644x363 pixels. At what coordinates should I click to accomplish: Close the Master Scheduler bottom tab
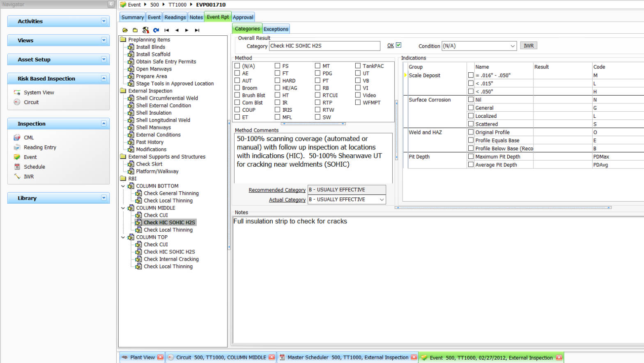click(414, 357)
